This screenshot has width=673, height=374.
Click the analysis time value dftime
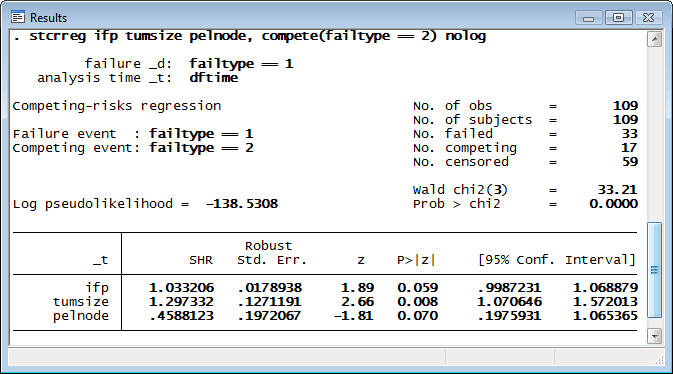coord(214,78)
